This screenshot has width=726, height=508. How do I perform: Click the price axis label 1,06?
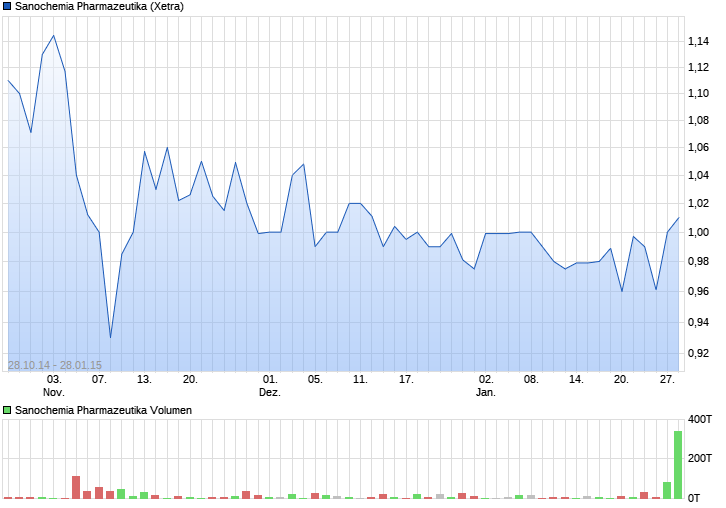(698, 147)
